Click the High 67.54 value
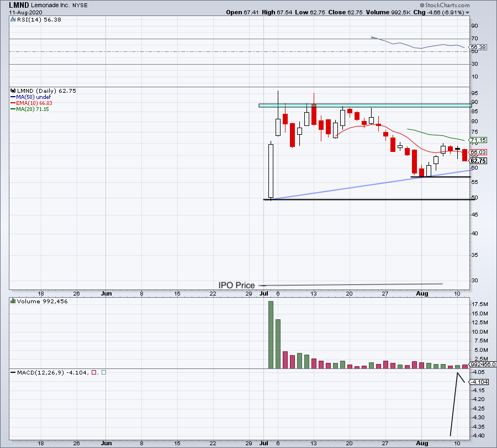This screenshot has height=448, width=497. pyautogui.click(x=277, y=12)
